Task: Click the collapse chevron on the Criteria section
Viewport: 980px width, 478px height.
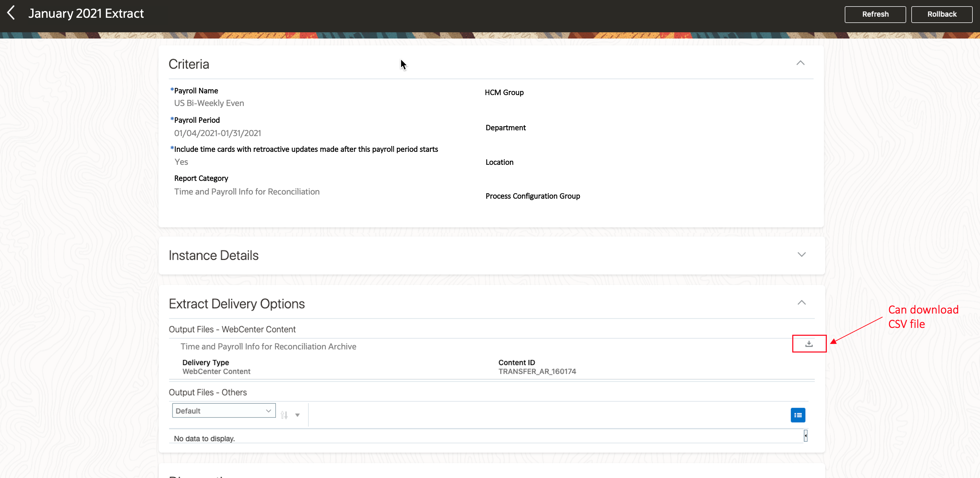Action: [x=801, y=63]
